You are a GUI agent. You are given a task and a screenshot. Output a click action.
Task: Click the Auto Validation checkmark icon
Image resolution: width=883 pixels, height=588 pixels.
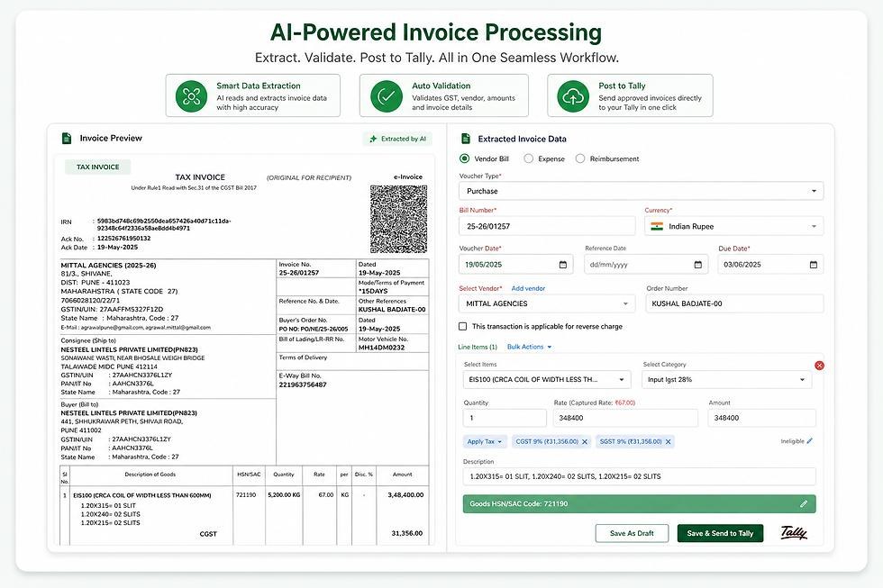tap(387, 96)
